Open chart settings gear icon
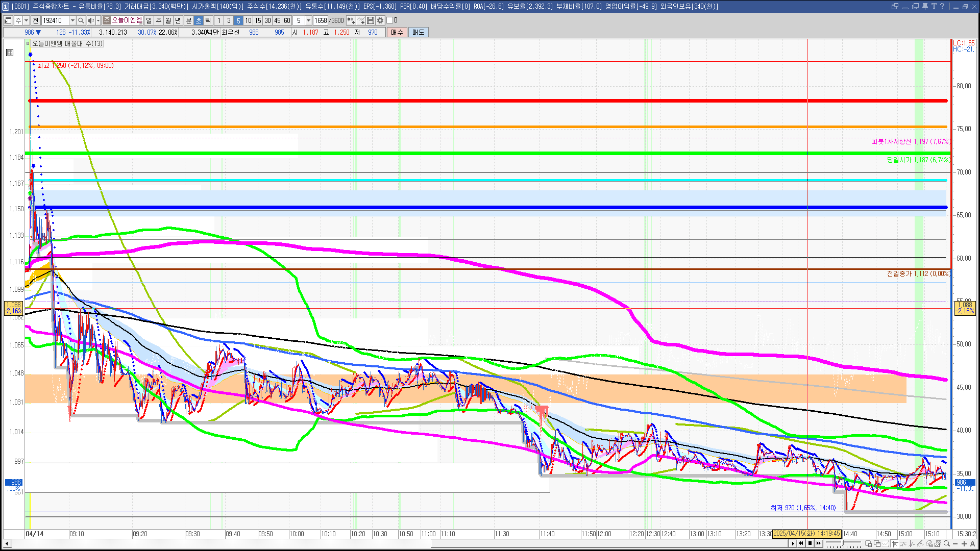Image resolution: width=980 pixels, height=551 pixels. click(x=380, y=20)
